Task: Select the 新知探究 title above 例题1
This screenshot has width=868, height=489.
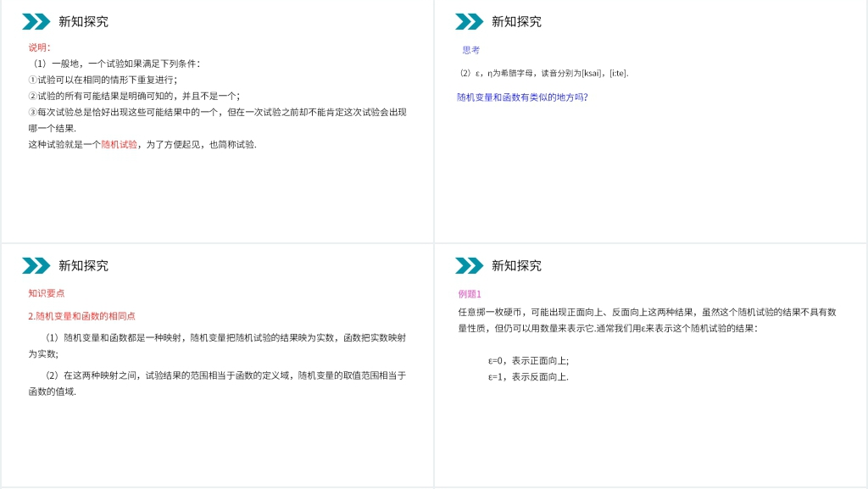Action: coord(516,266)
